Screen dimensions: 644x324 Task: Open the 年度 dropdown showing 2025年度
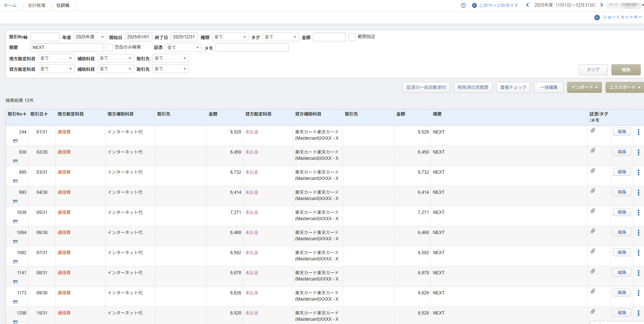point(90,37)
